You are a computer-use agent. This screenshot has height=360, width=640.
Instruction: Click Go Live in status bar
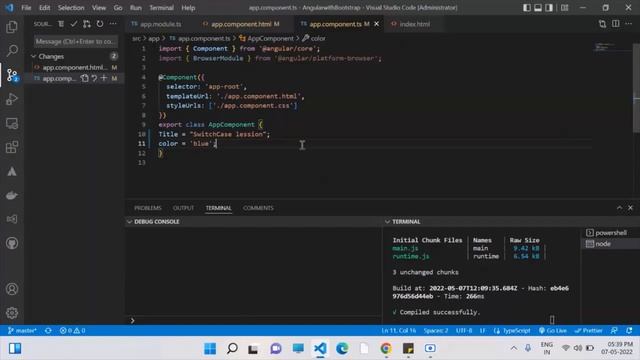(x=552, y=330)
